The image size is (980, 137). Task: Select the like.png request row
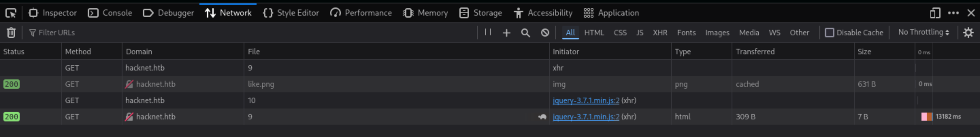pyautogui.click(x=261, y=84)
